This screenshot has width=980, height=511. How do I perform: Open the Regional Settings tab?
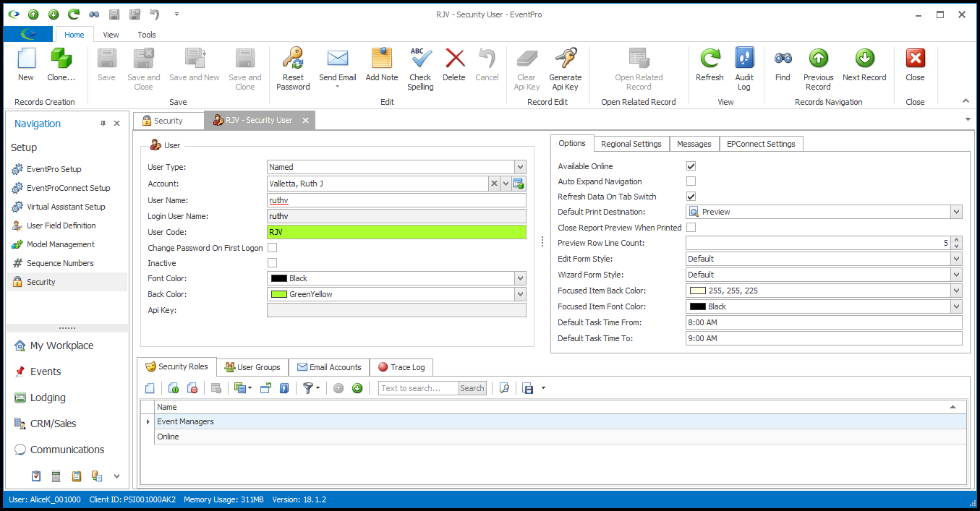coord(631,144)
